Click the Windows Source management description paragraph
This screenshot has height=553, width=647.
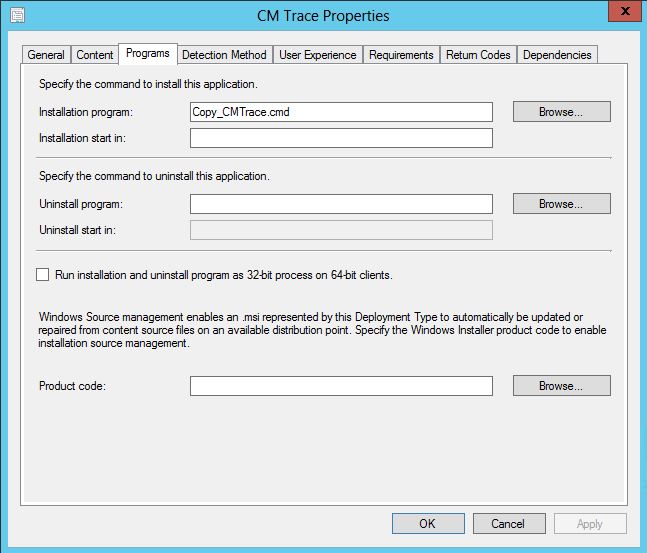pos(322,330)
